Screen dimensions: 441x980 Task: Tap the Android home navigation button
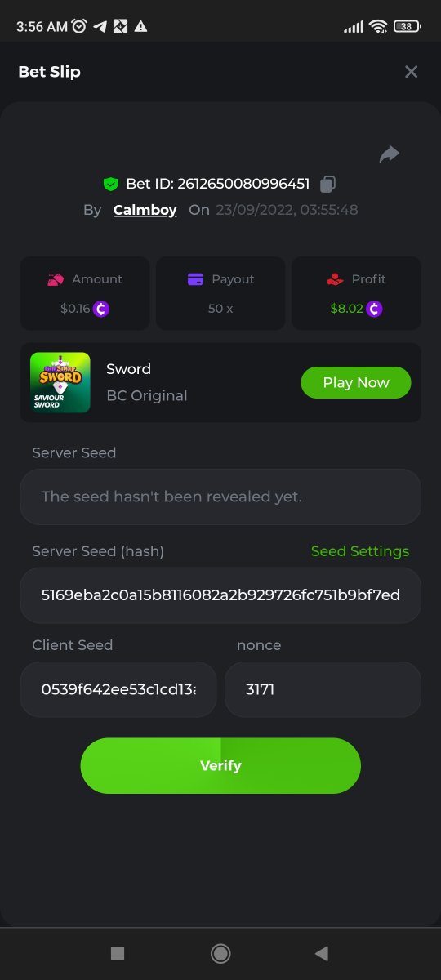(220, 953)
